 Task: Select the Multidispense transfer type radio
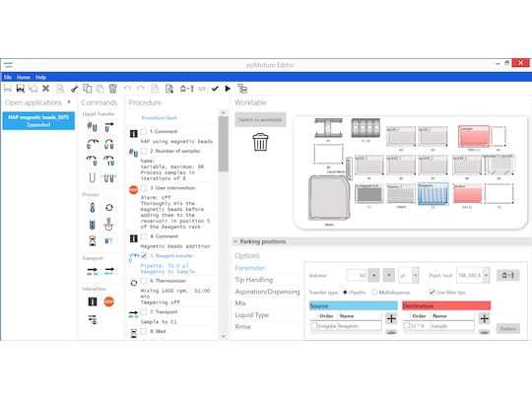click(x=374, y=293)
